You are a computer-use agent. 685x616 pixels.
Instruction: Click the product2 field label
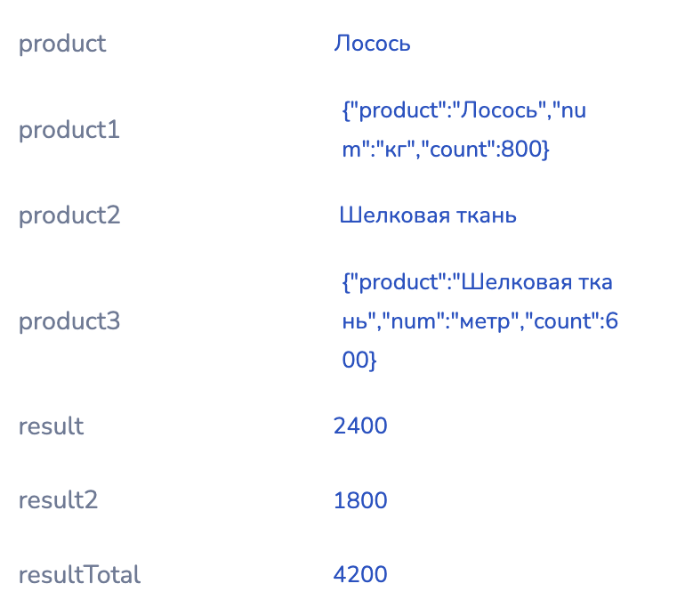(69, 215)
